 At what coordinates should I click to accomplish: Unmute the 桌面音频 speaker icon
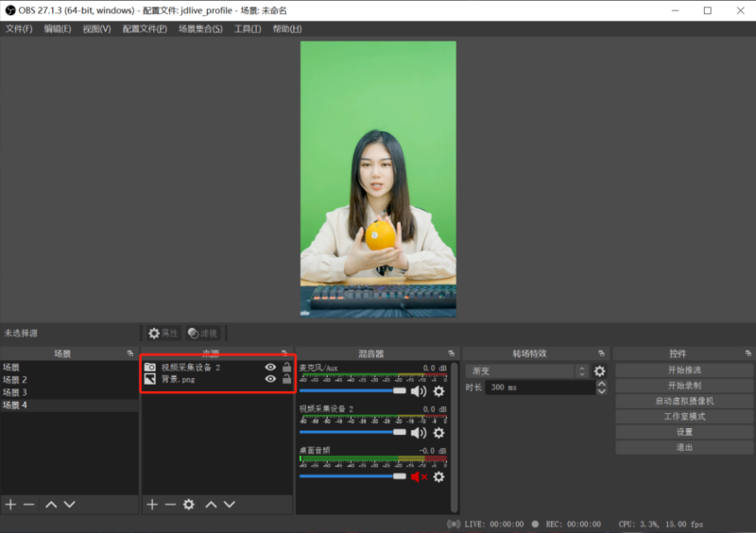(419, 476)
